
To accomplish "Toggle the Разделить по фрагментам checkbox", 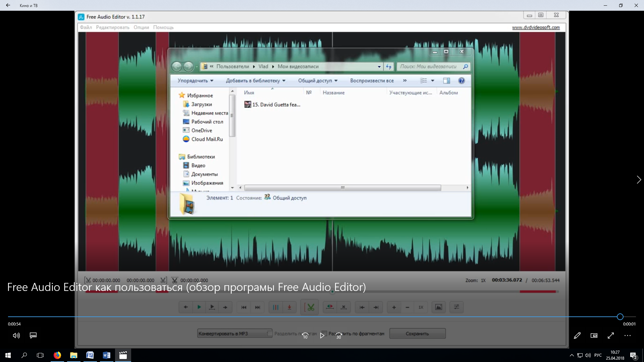I will (x=324, y=334).
